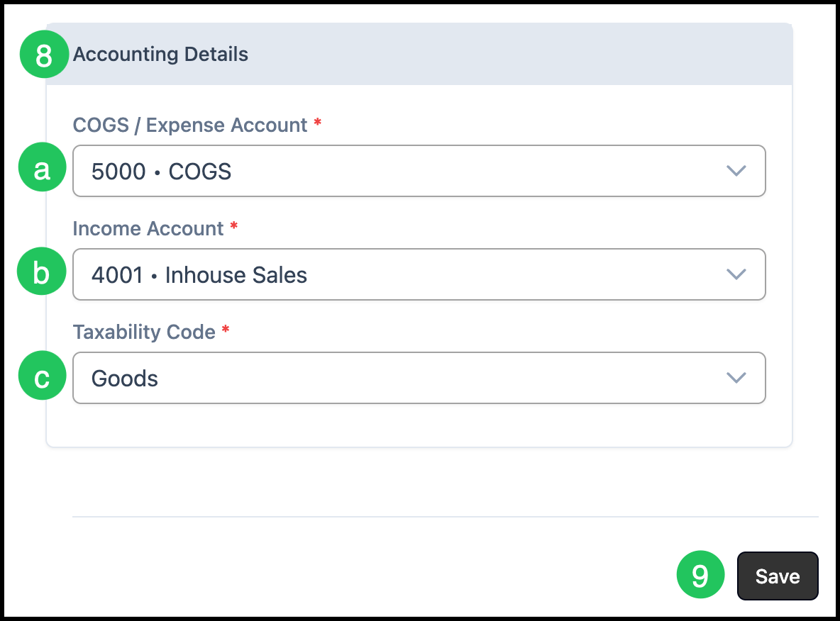Click the divider line above Save

(x=445, y=517)
